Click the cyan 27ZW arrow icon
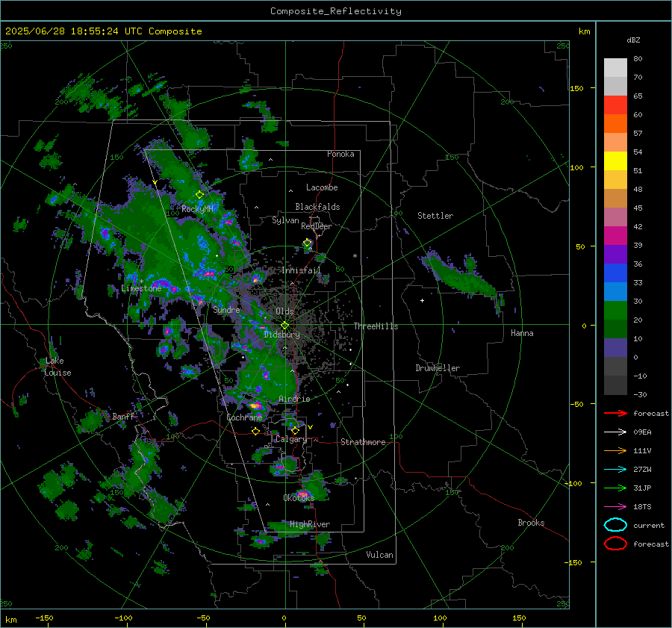 pos(615,470)
